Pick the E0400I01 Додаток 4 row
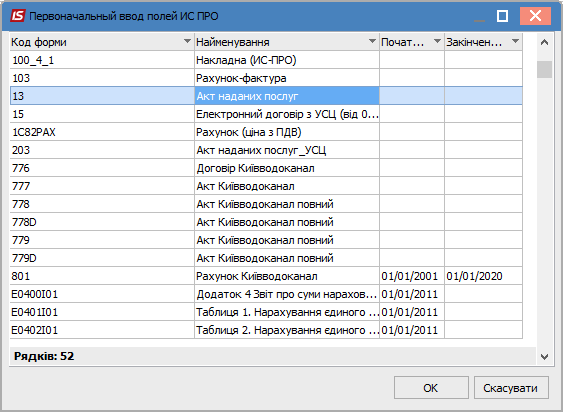Image resolution: width=563 pixels, height=412 pixels. [266, 294]
